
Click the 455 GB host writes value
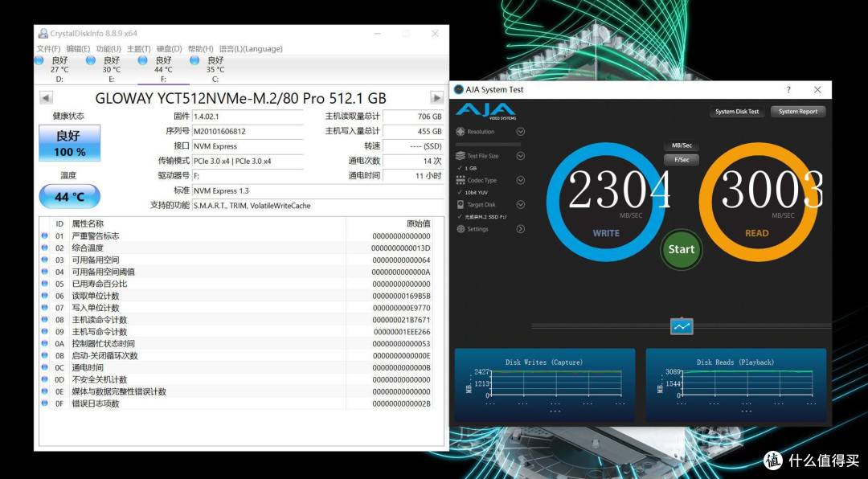point(413,131)
